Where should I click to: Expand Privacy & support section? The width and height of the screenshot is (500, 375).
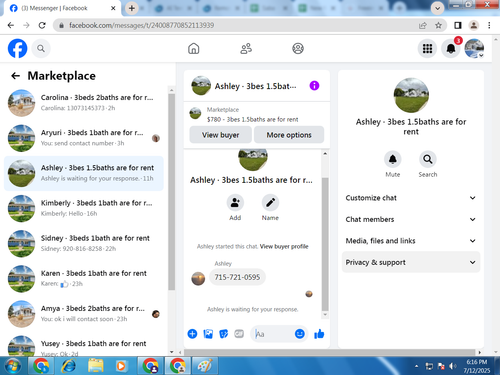click(x=411, y=262)
